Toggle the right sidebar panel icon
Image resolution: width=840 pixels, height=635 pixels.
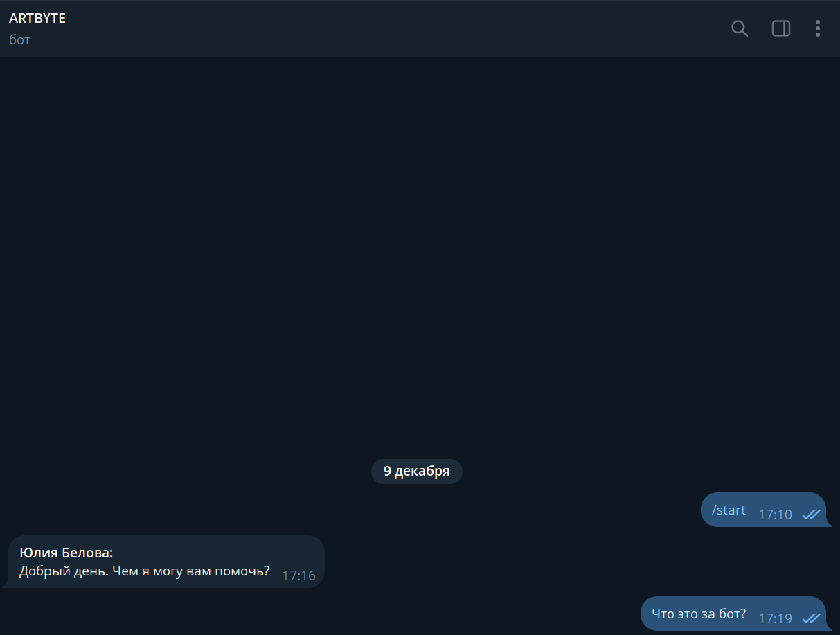click(x=781, y=28)
